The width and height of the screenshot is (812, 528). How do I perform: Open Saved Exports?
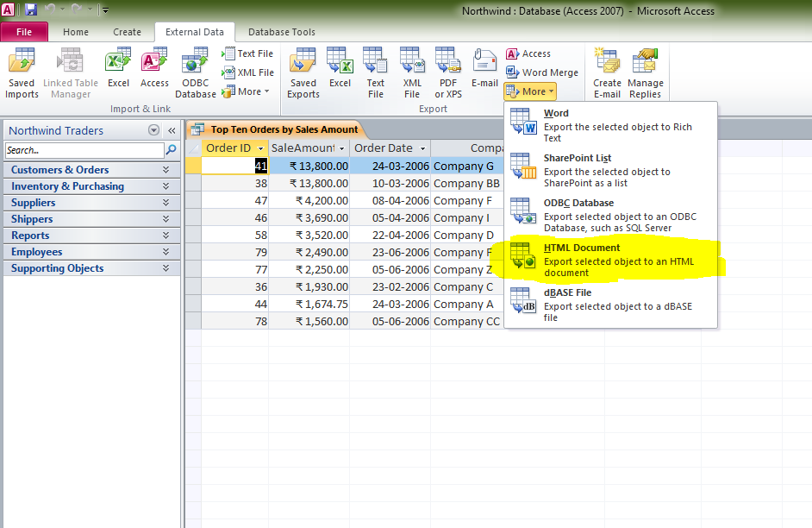(303, 72)
